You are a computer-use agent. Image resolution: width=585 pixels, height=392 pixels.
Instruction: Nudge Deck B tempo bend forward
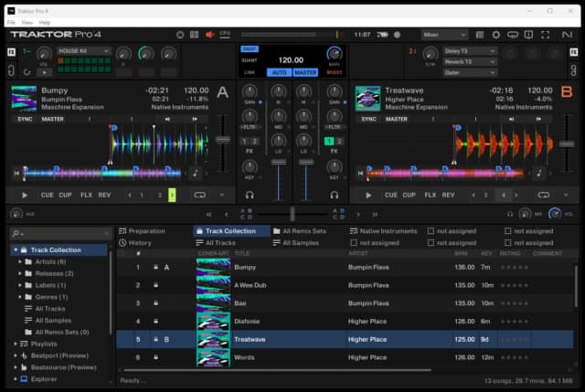538,119
